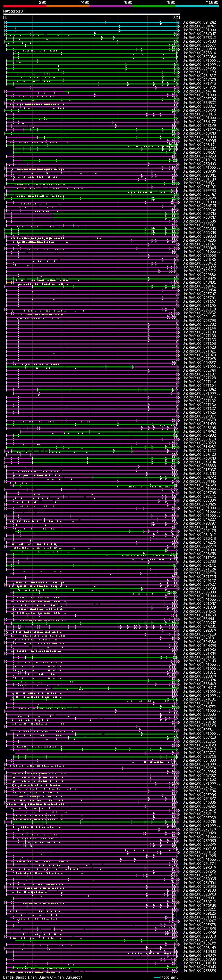Select hit UniRef100_Q0WP47

199,26
